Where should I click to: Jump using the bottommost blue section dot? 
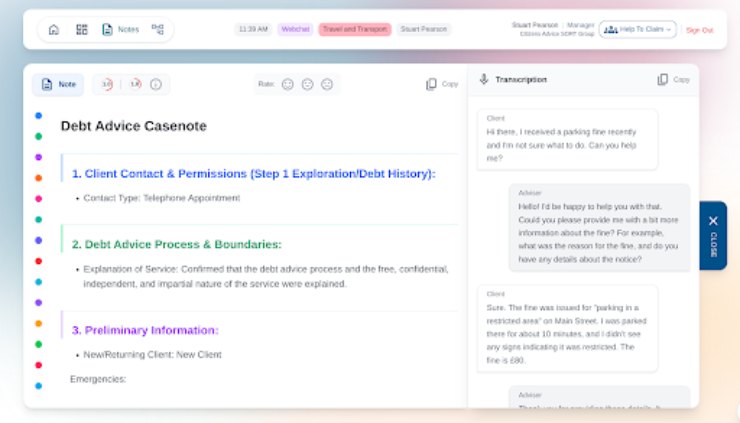coord(39,386)
